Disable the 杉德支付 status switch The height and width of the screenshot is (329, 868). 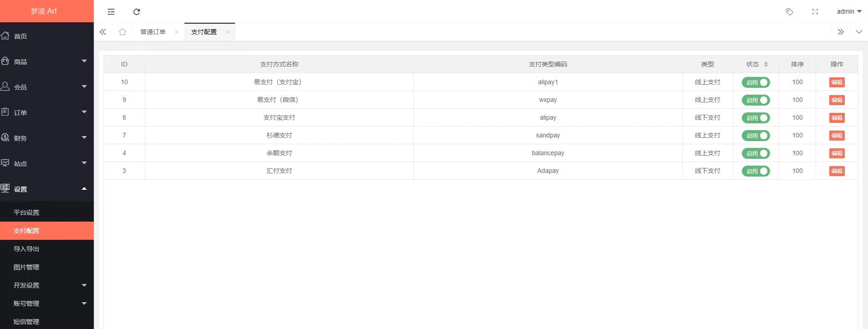756,136
